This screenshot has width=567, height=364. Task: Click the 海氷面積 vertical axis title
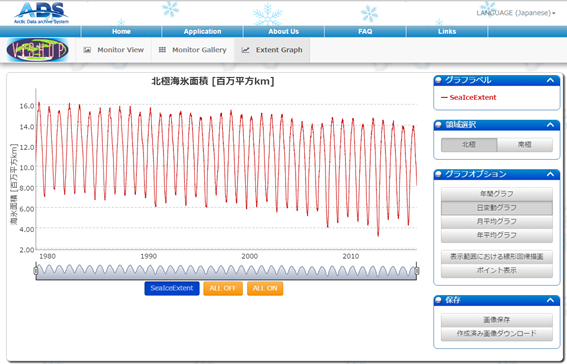(14, 184)
